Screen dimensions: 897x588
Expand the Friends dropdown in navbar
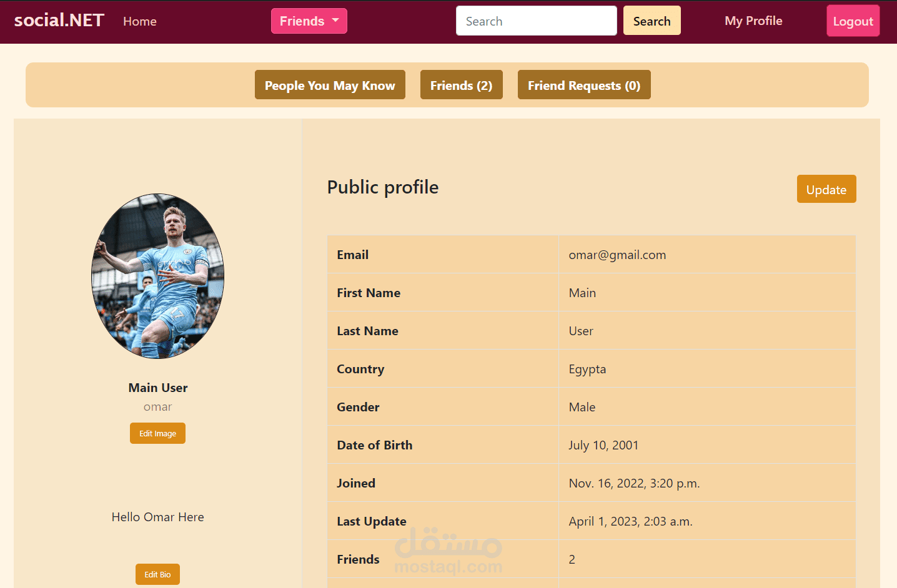pyautogui.click(x=309, y=21)
